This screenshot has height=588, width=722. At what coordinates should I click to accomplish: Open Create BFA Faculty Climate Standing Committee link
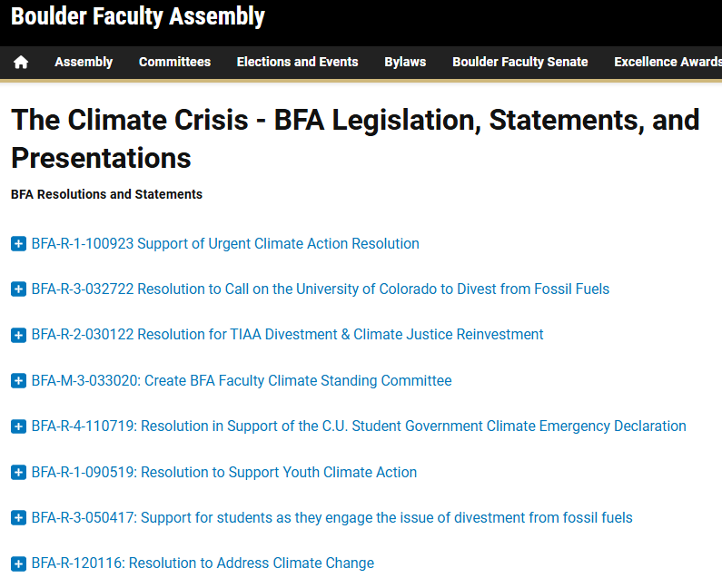[x=242, y=380]
